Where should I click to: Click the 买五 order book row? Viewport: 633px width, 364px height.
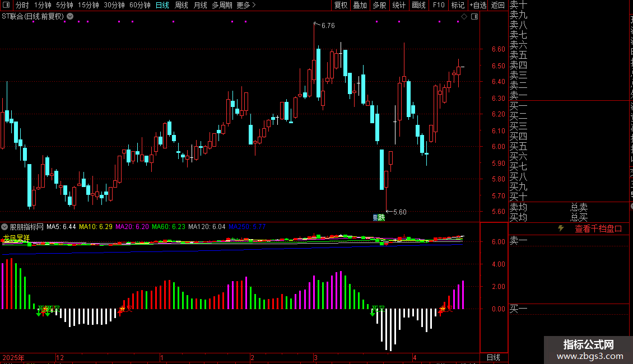[x=518, y=146]
